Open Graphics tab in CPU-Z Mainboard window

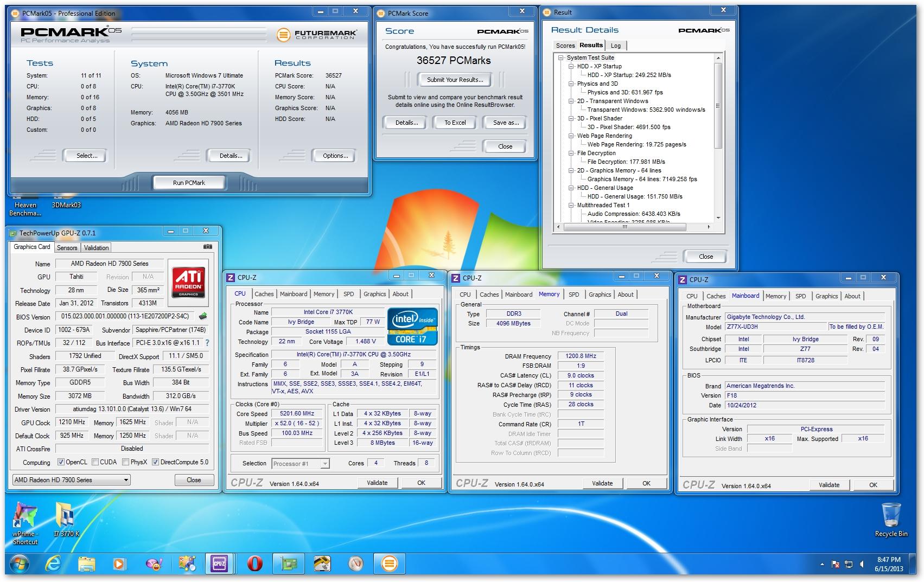pos(826,296)
